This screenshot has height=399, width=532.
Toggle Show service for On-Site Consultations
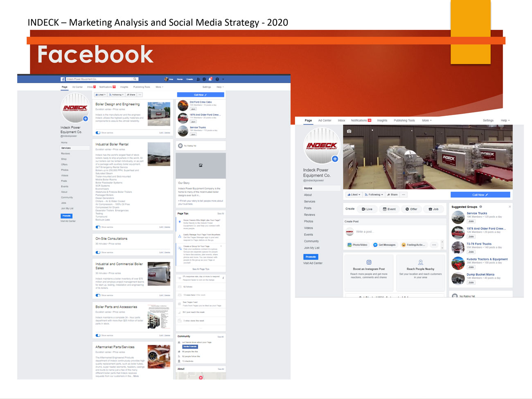pyautogui.click(x=98, y=252)
